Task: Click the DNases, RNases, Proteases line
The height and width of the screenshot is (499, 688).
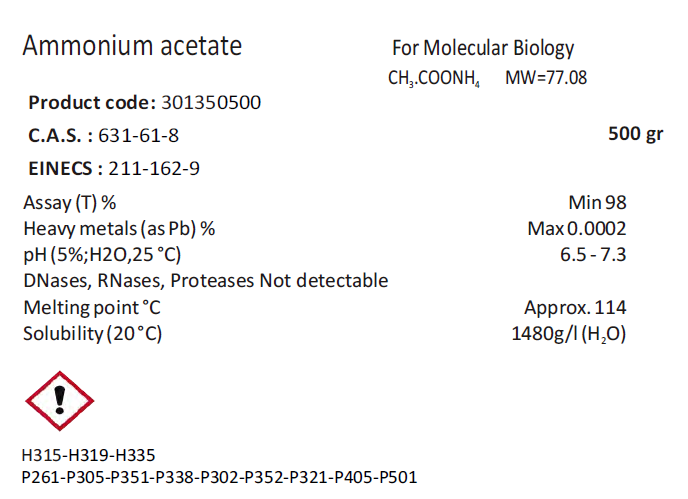Action: click(x=205, y=280)
